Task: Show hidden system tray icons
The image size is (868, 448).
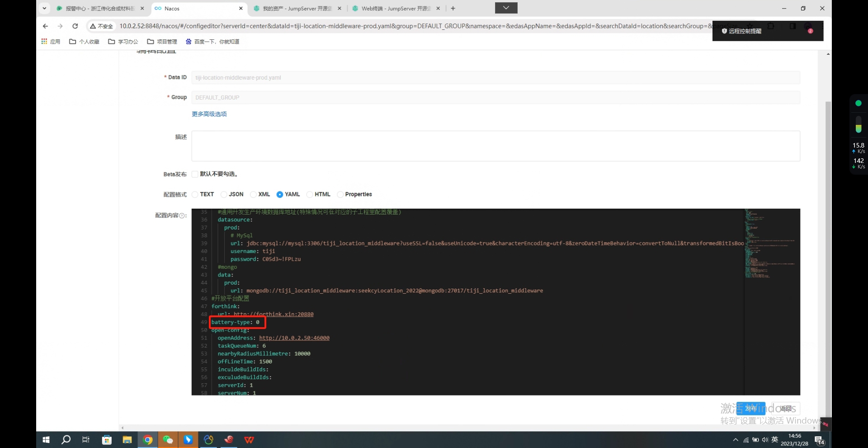Action: [x=736, y=440]
